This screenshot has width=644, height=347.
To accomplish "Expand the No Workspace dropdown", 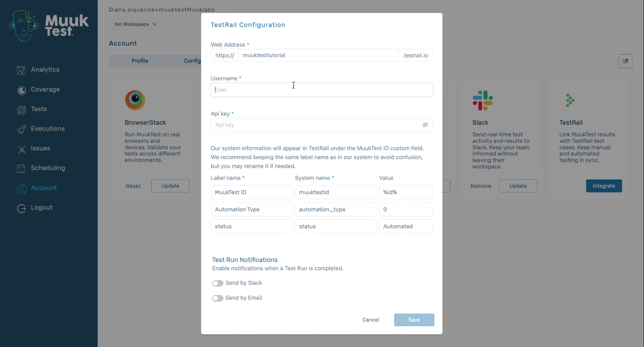I will click(136, 24).
